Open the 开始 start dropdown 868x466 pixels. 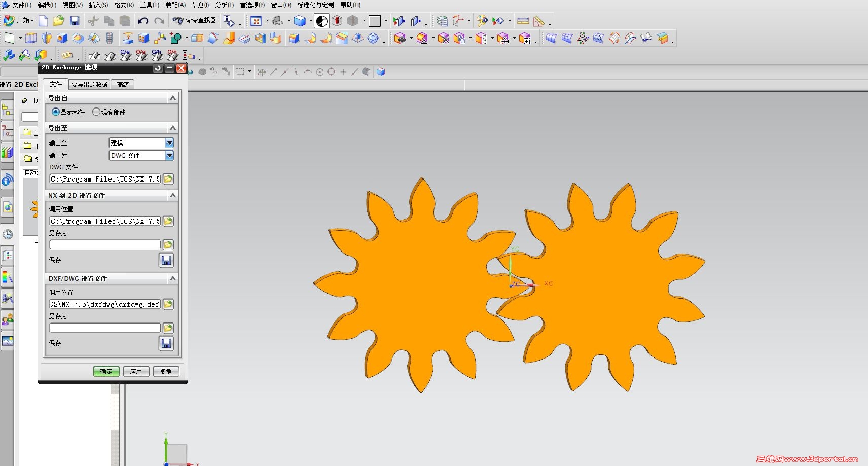tap(18, 21)
